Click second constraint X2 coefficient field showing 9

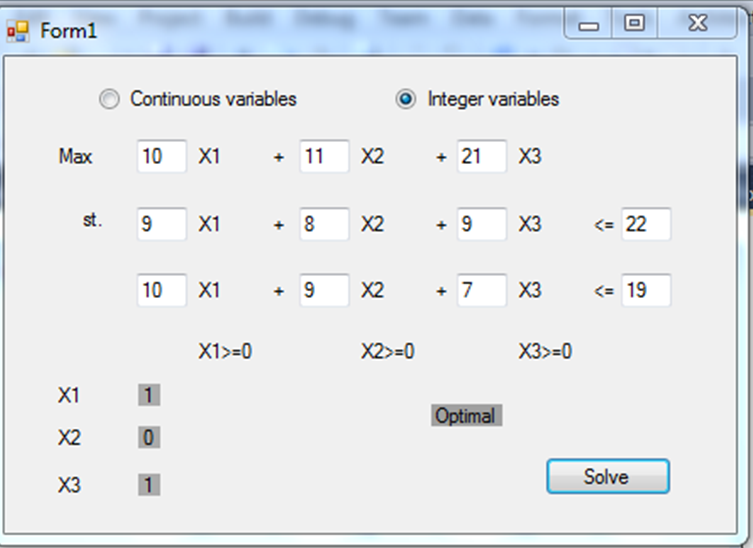point(324,290)
